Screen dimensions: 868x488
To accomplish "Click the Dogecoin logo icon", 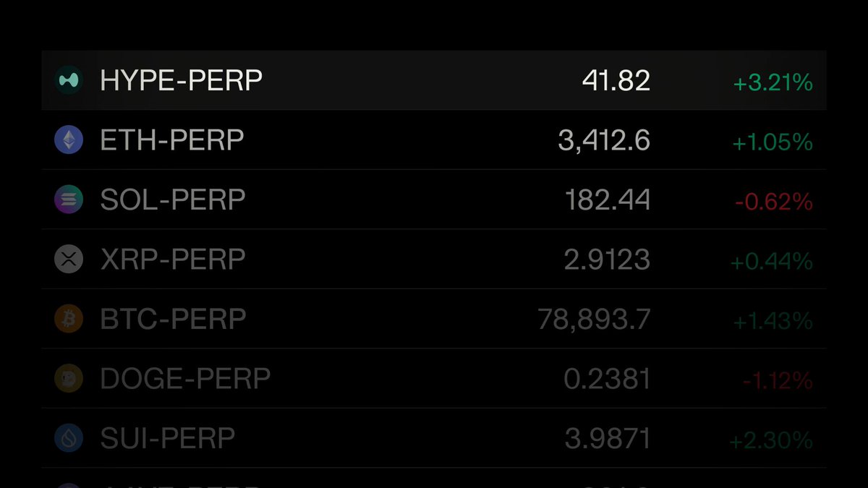I will click(x=69, y=378).
